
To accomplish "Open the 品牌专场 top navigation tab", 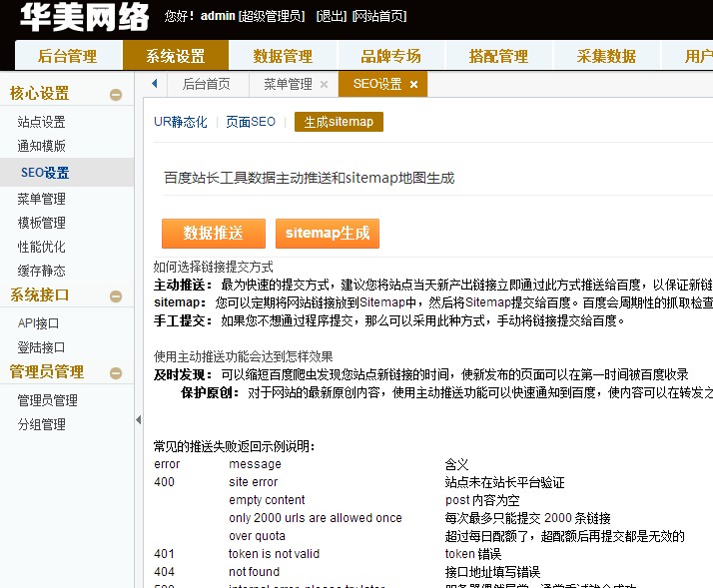I will coord(391,56).
